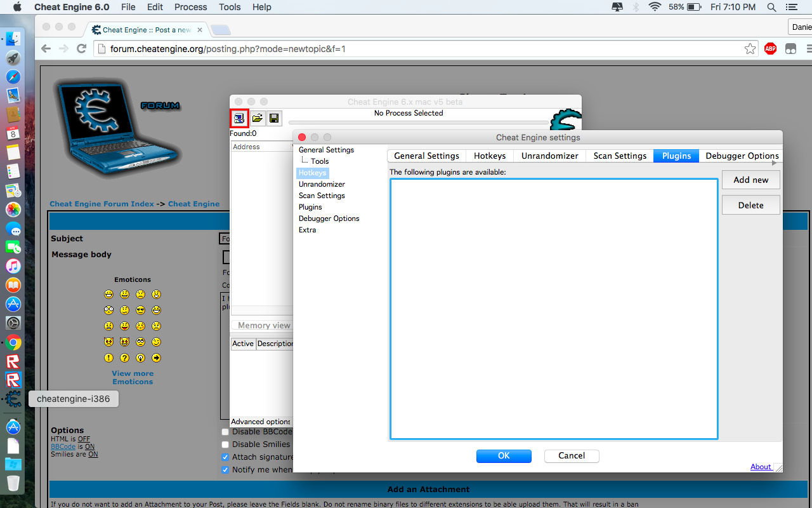Select Unrandomizer in the settings tree
Screen dimensions: 812x508
(322, 184)
